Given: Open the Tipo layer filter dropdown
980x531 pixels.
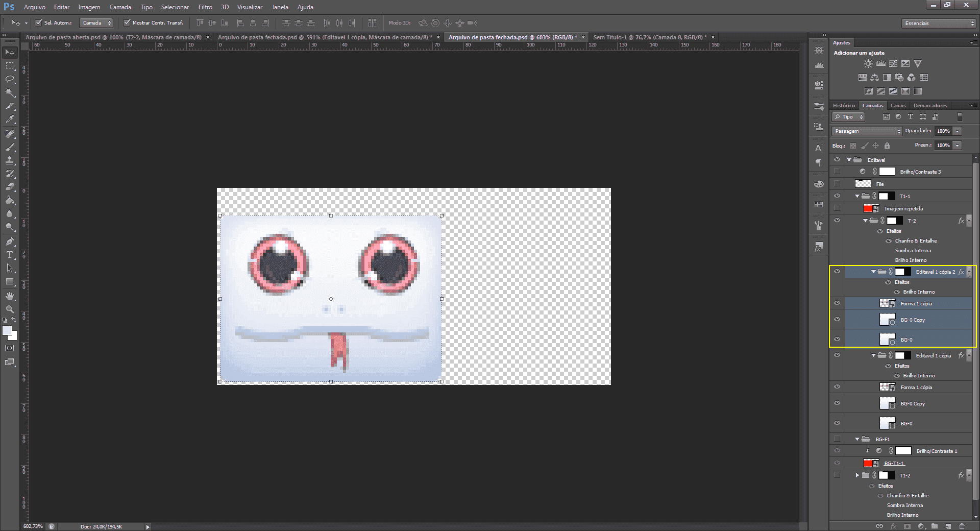Looking at the screenshot, I should (x=848, y=117).
